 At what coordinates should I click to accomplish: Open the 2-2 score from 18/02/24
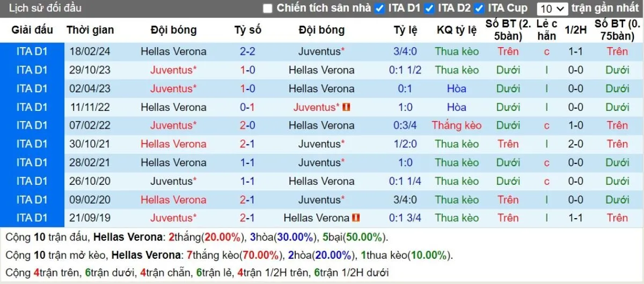tap(247, 52)
